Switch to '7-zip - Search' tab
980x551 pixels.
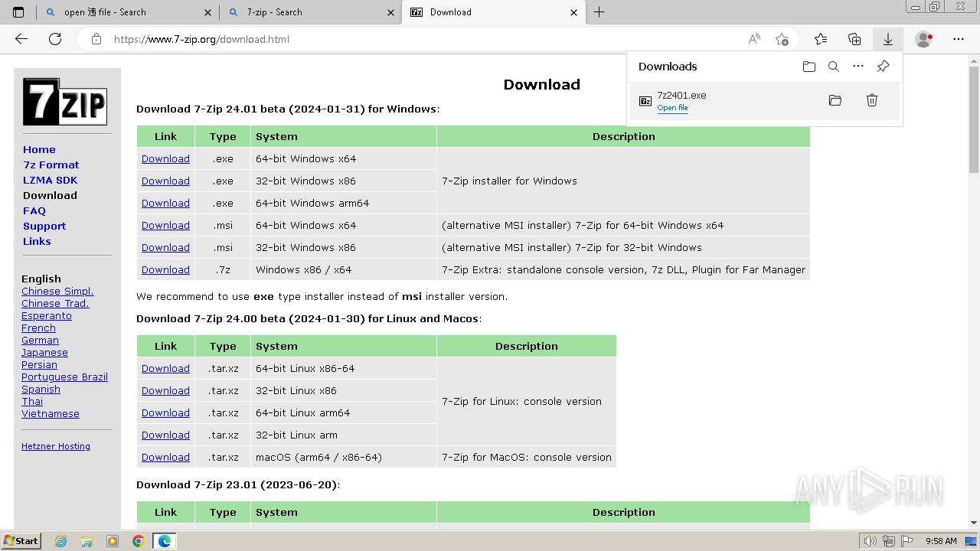click(x=311, y=12)
